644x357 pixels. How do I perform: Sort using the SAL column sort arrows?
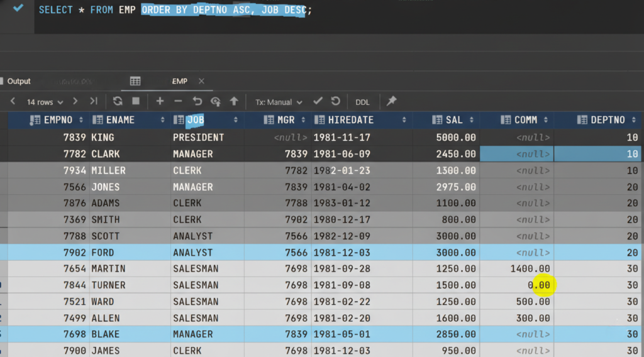click(472, 120)
